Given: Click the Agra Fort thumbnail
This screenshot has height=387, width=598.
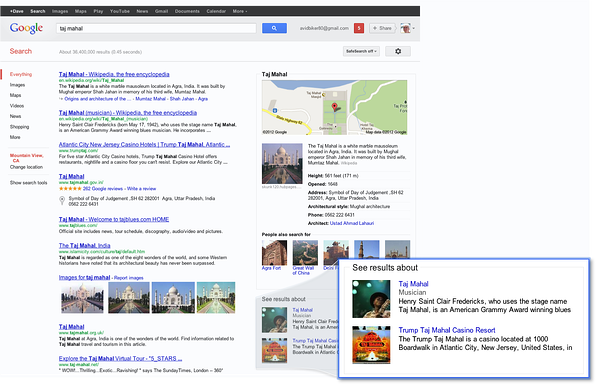Looking at the screenshot, I should [274, 253].
